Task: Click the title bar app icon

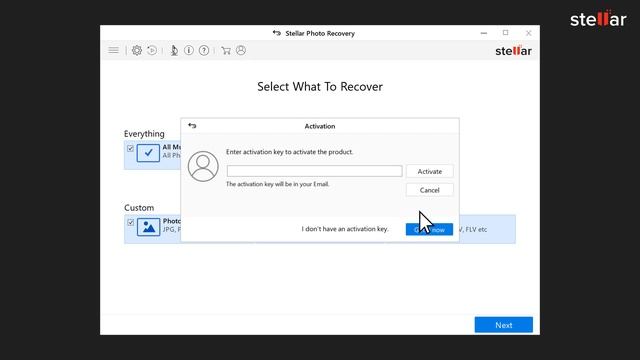Action: (277, 33)
